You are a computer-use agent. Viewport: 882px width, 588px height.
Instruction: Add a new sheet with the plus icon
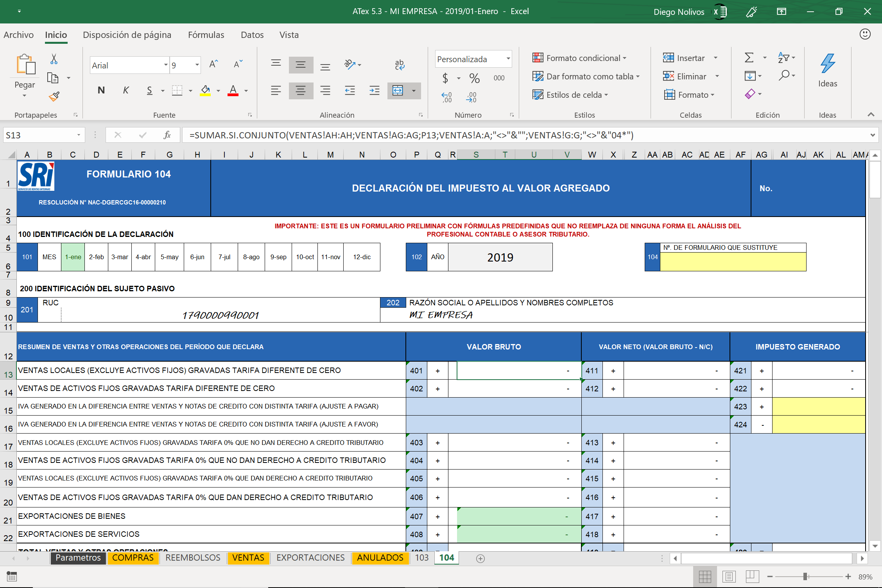[480, 559]
